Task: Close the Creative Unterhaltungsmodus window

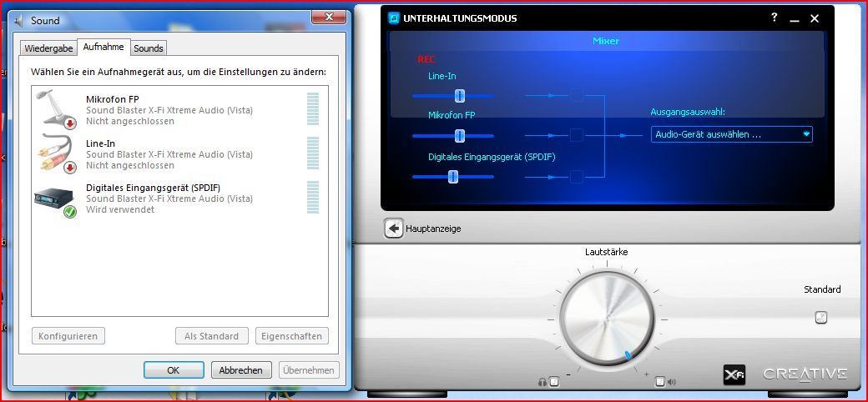Action: (815, 19)
